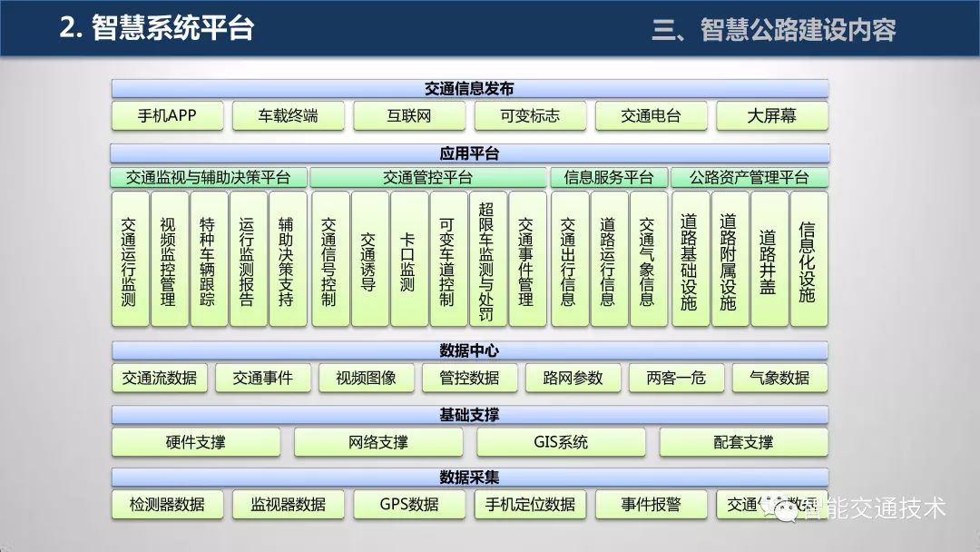Select the 道路井盖 vertical box

pos(769,259)
